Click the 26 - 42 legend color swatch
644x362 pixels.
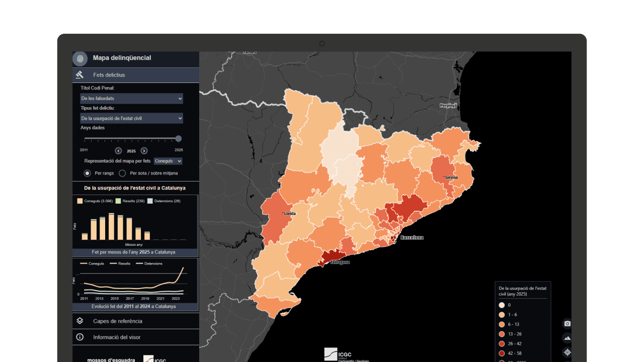coord(502,343)
